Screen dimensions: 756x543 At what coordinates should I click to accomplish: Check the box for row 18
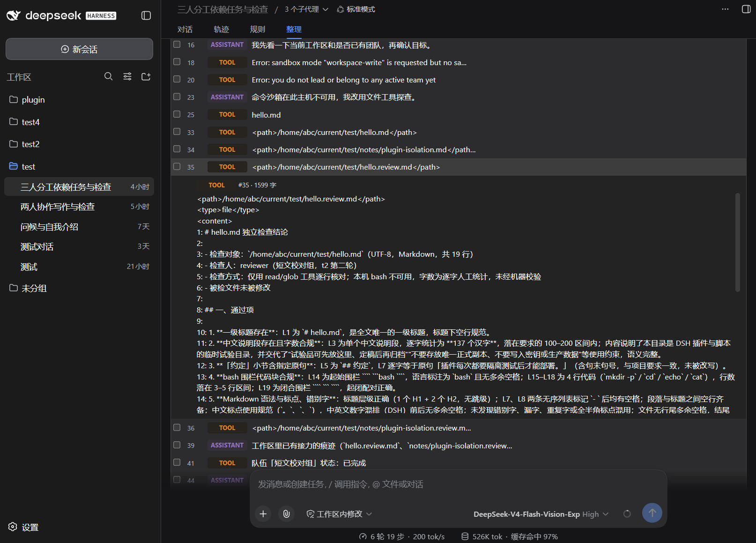pos(177,62)
